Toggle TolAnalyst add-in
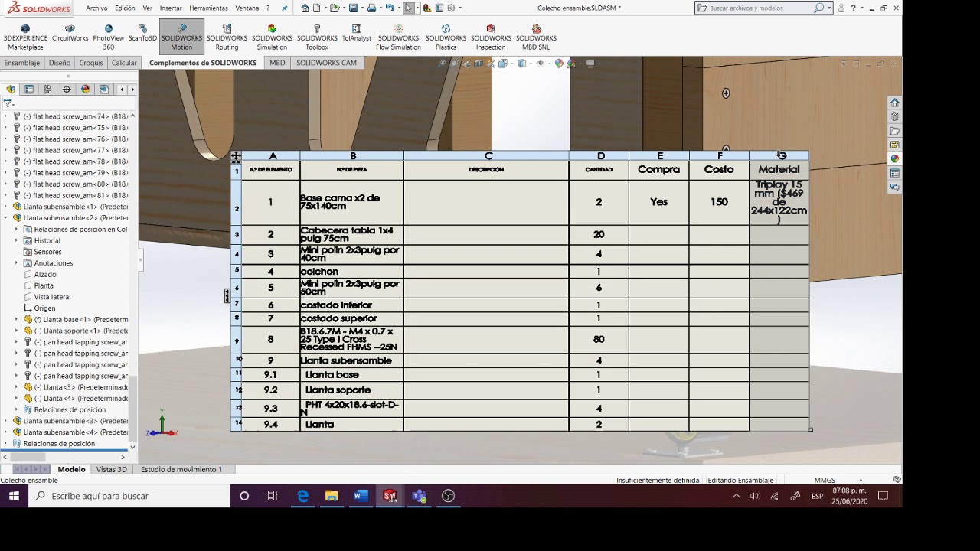980x551 pixels. point(356,34)
